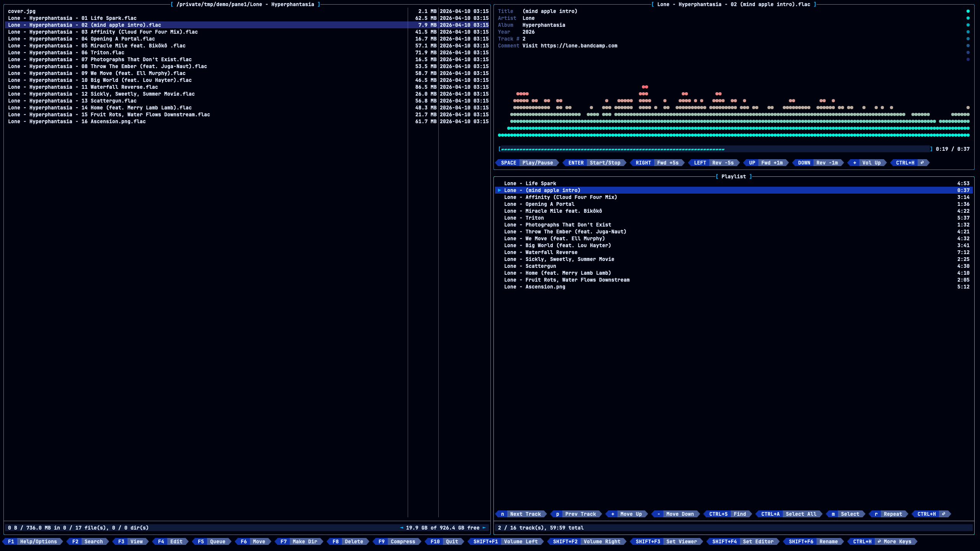980x551 pixels.
Task: Click UP Fwd +1m control
Action: point(766,163)
